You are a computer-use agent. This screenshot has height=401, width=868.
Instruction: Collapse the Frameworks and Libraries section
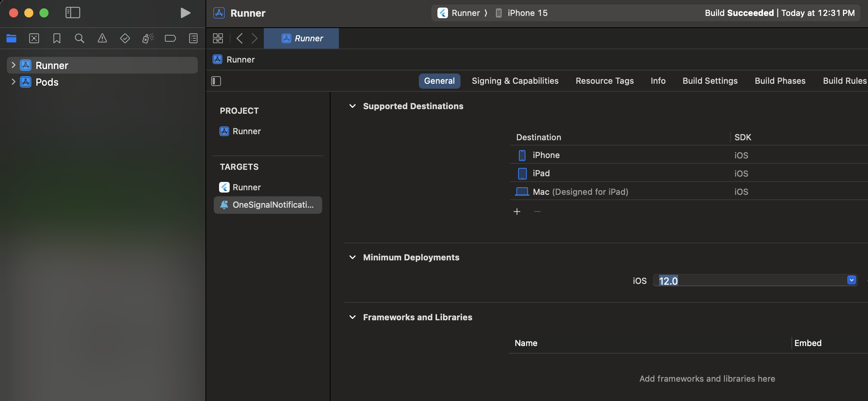[353, 317]
